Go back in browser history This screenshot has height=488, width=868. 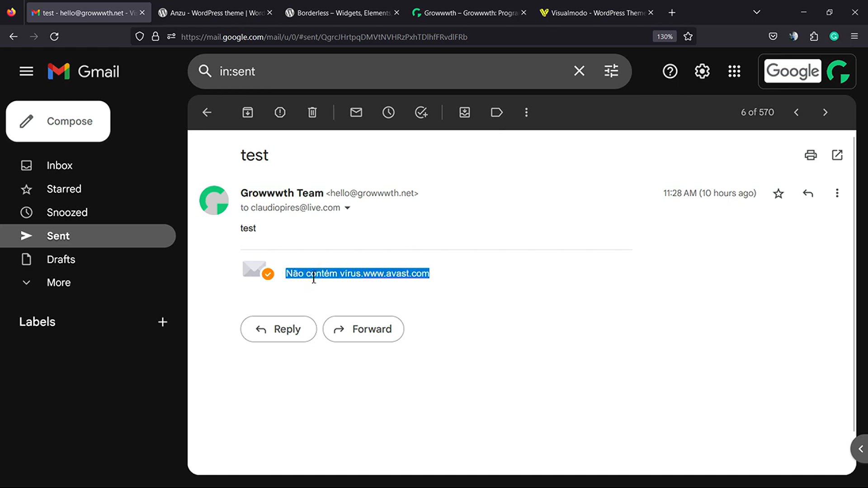pyautogui.click(x=14, y=37)
